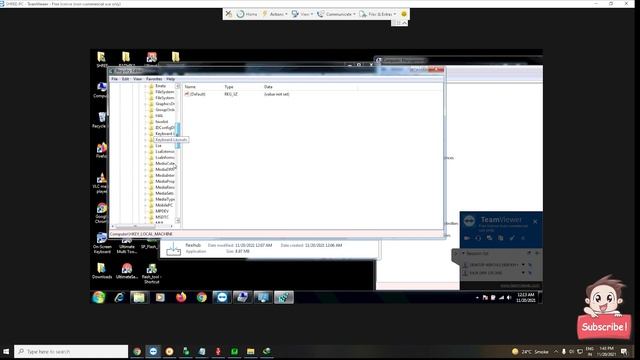Open the Downloads folder on remote desktop

102,271
